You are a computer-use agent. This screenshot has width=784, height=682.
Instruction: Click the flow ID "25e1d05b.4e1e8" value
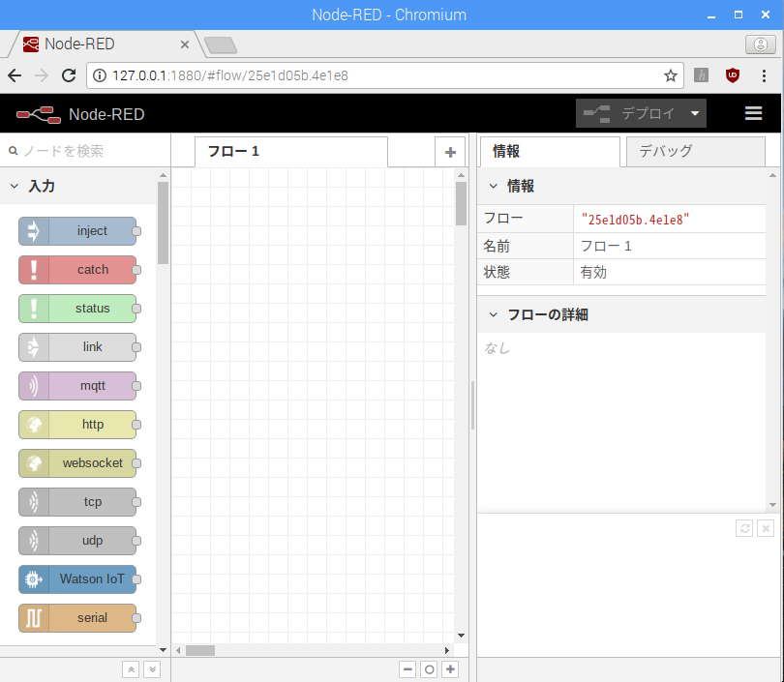635,220
